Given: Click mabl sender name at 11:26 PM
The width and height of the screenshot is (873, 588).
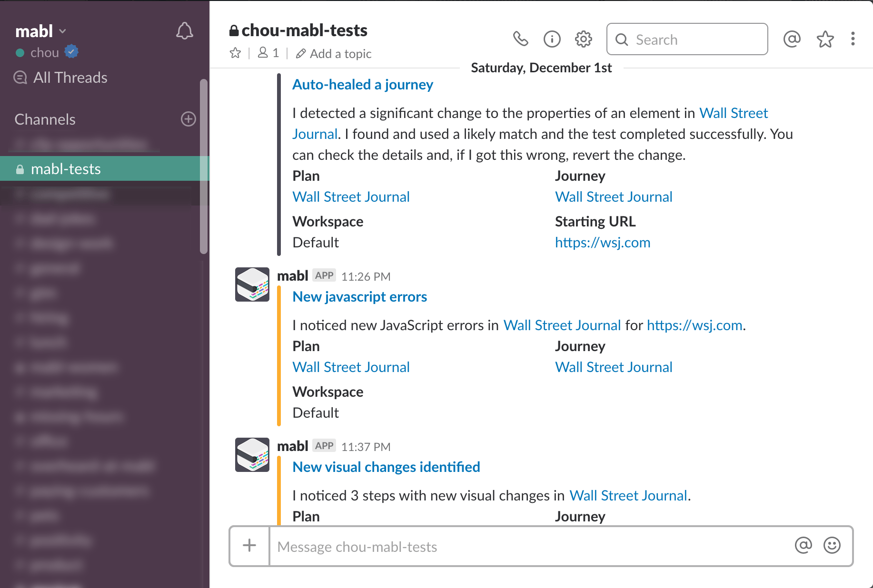Looking at the screenshot, I should tap(292, 276).
